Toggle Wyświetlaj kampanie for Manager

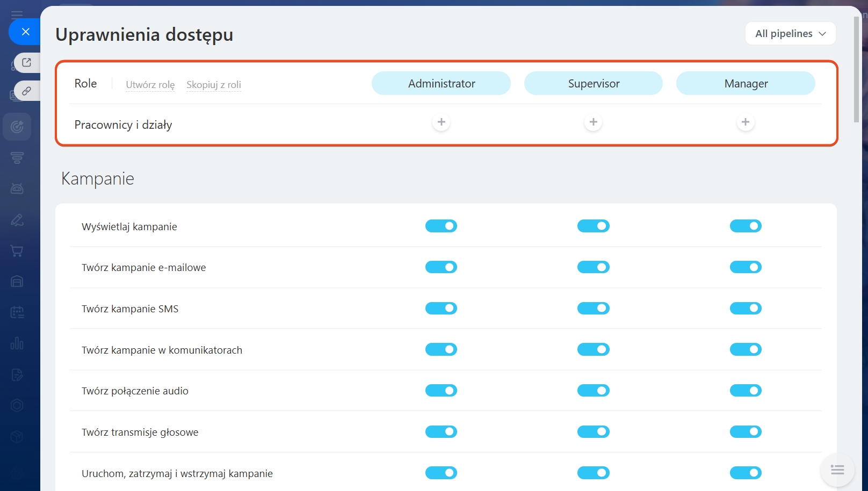[746, 226]
